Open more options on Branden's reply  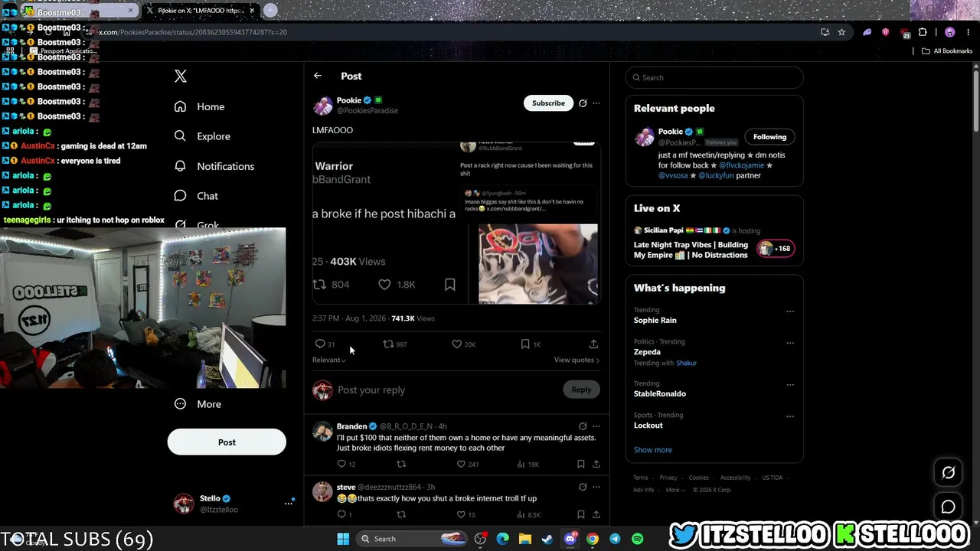coord(596,426)
